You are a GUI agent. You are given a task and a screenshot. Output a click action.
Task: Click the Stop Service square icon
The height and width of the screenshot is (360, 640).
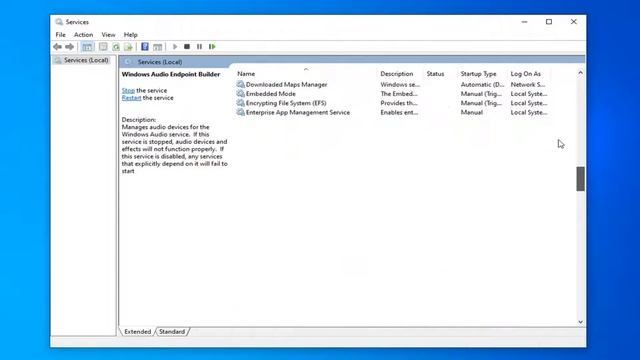[x=187, y=47]
